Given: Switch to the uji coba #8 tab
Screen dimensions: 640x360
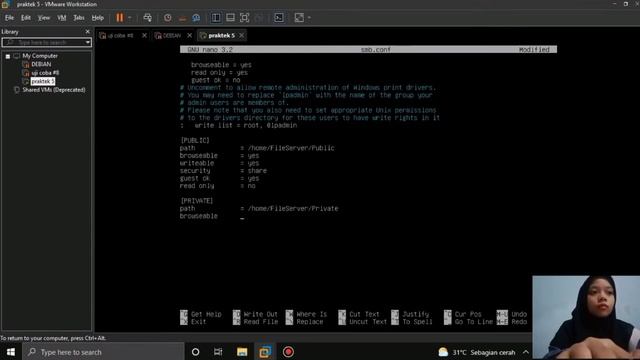Looking at the screenshot, I should click(120, 36).
